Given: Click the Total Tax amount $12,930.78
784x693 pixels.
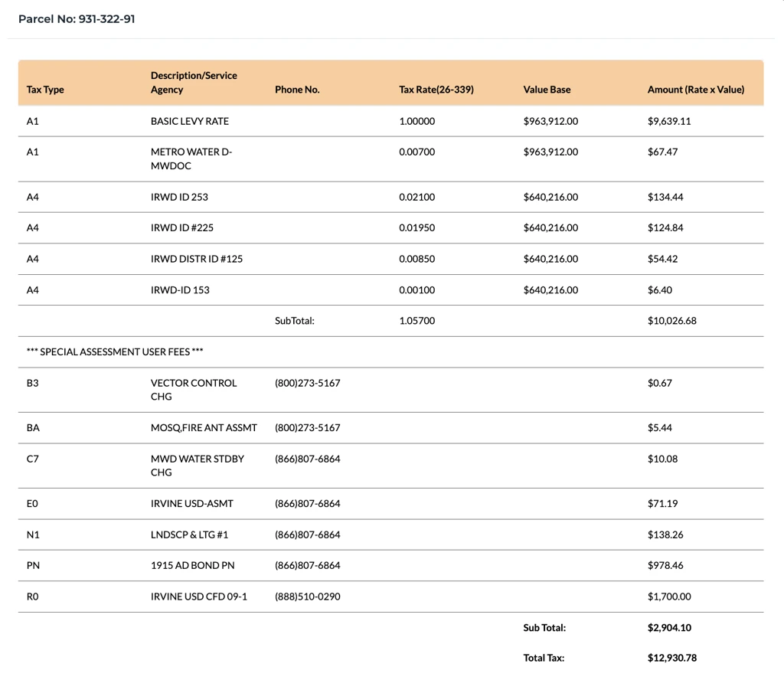Looking at the screenshot, I should click(671, 658).
